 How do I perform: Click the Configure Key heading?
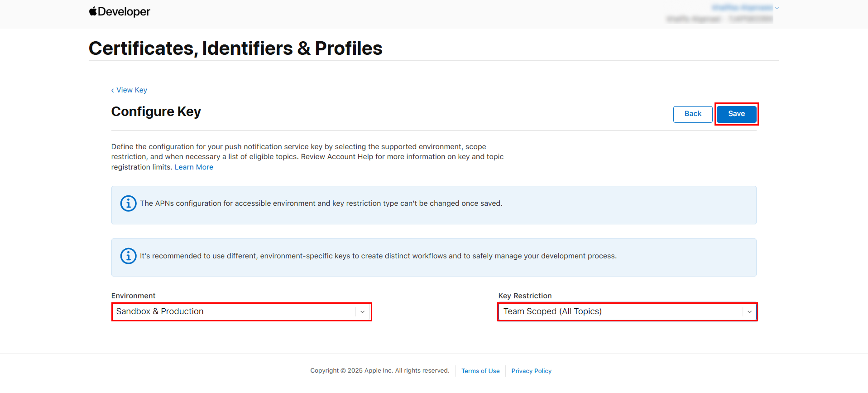156,112
